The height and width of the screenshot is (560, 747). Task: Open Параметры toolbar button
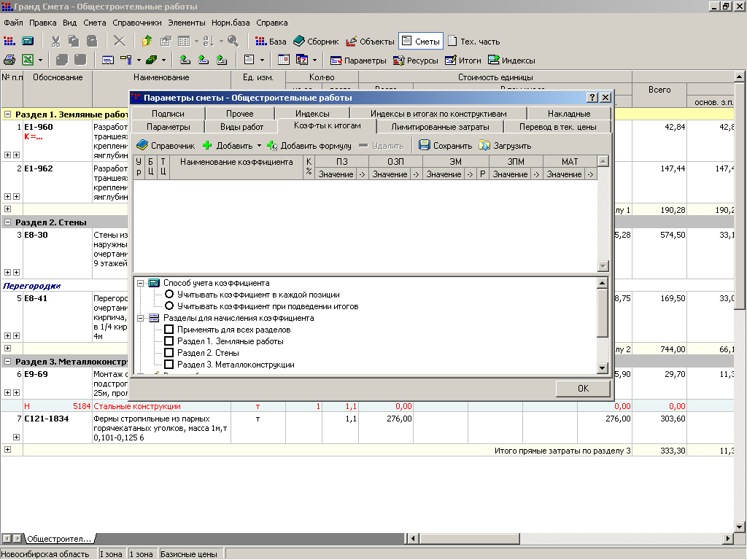pos(358,61)
